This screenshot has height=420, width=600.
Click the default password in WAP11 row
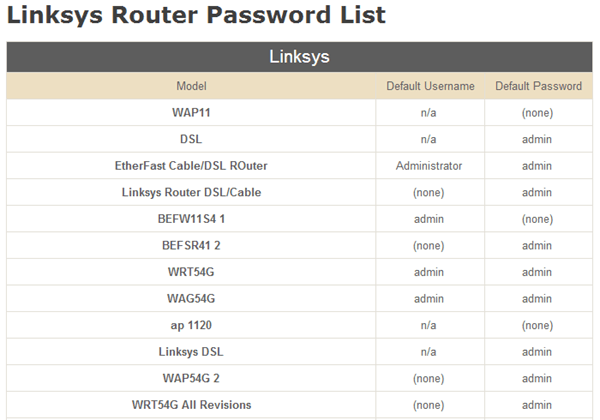pyautogui.click(x=537, y=113)
